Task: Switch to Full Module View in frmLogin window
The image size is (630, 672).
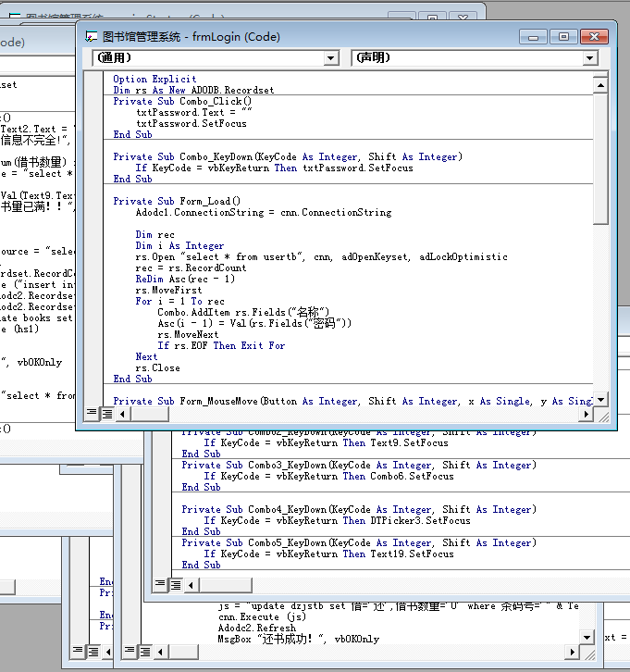Action: coord(106,413)
